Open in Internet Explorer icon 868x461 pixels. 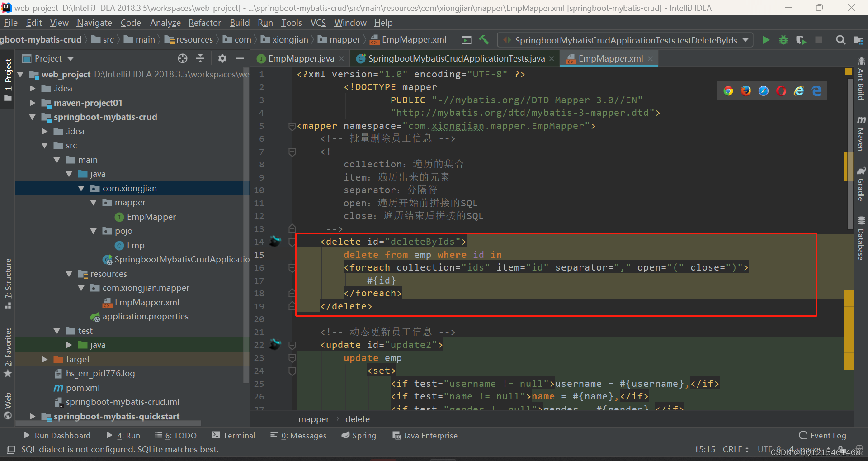(799, 91)
